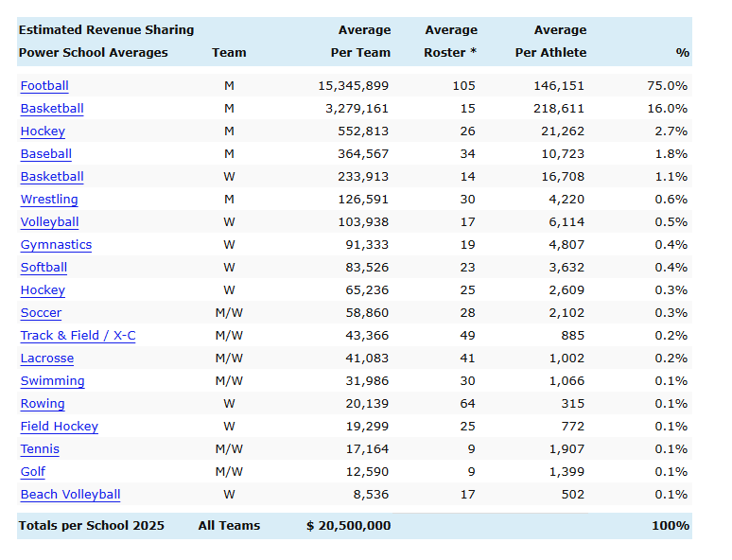Viewport: 732px width, 560px height.
Task: Select the 2.7% Hockey percentage
Action: (671, 131)
